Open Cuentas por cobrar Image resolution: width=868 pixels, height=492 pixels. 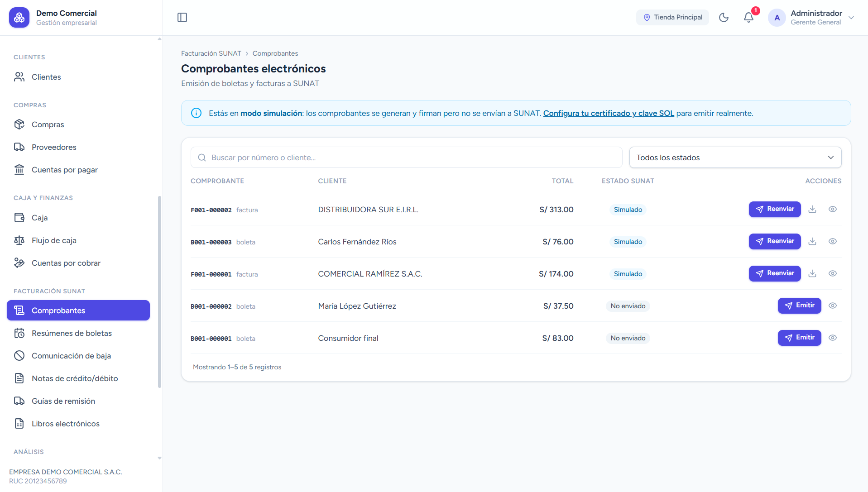[78, 263]
